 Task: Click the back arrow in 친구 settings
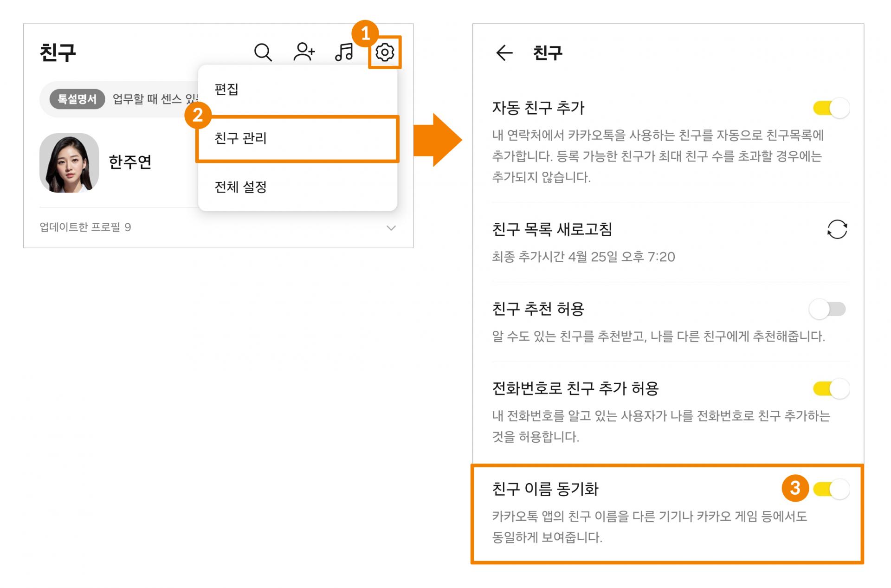coord(504,53)
